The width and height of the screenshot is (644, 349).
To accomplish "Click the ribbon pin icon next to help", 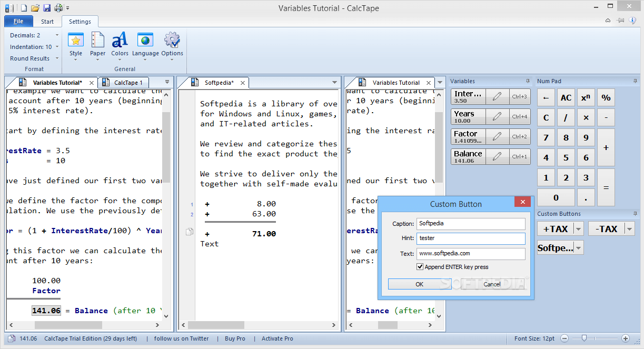I will (x=620, y=21).
